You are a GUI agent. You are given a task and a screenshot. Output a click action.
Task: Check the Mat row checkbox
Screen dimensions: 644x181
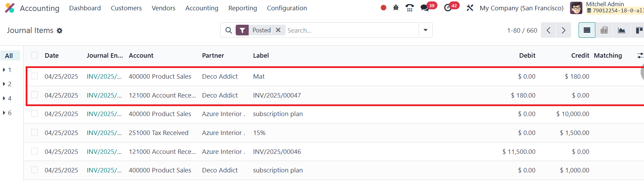point(35,76)
